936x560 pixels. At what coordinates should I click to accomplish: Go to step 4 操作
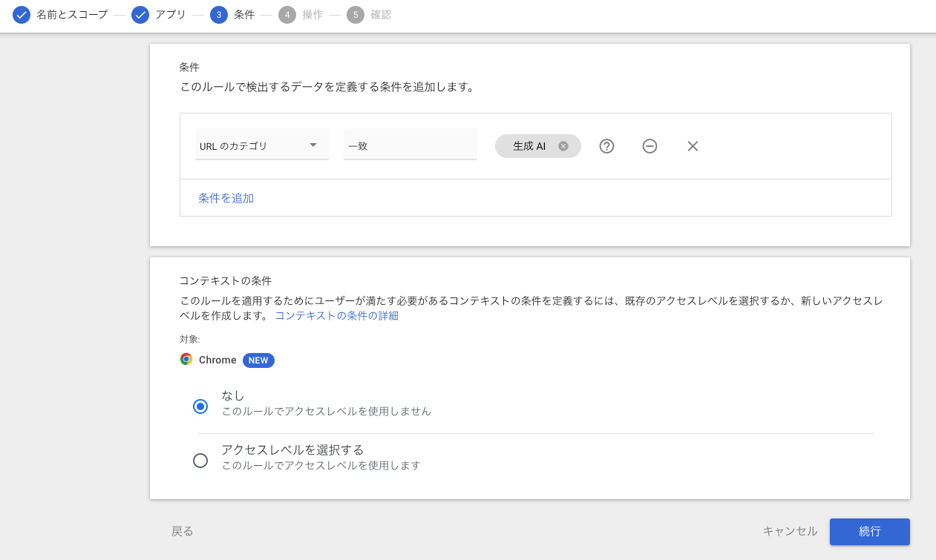287,14
